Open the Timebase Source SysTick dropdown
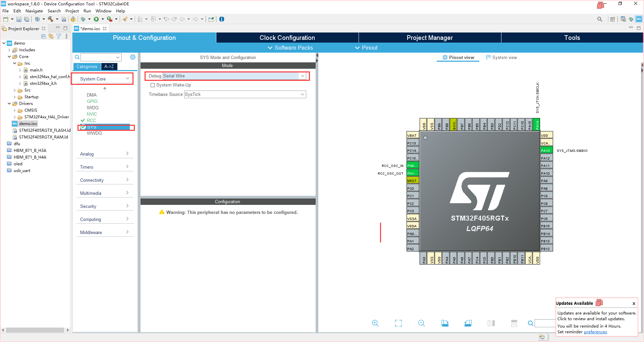Screen dimensions: 644x342 pos(245,95)
